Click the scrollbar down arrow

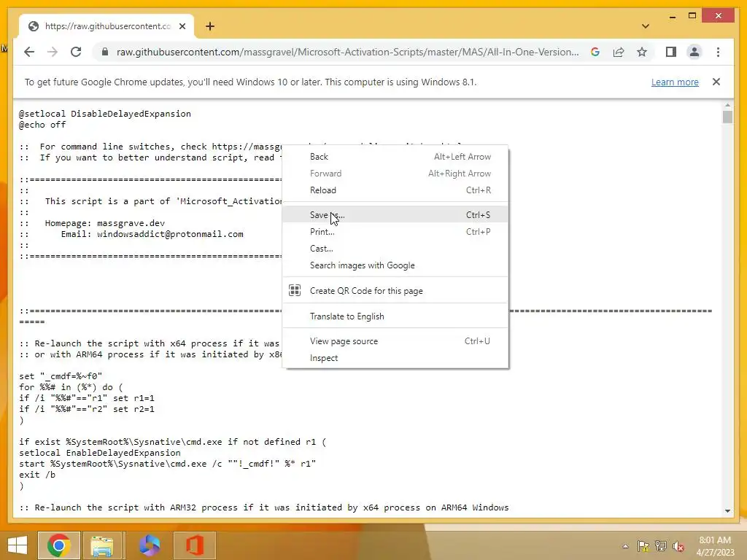click(x=727, y=511)
